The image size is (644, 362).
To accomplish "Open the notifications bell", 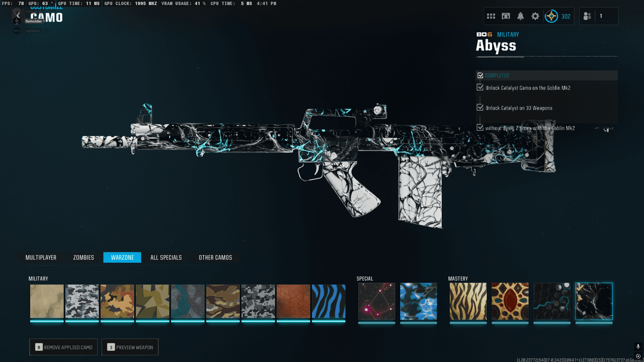I will (520, 16).
